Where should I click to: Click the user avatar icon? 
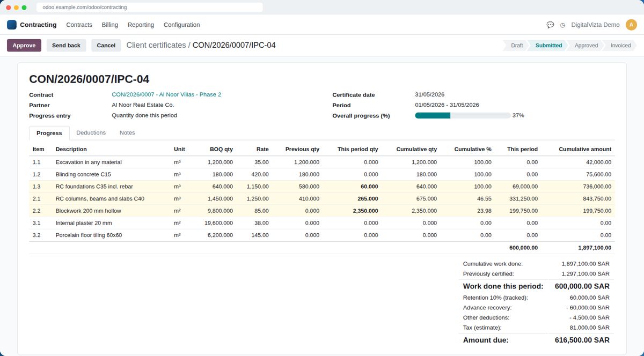tap(631, 25)
